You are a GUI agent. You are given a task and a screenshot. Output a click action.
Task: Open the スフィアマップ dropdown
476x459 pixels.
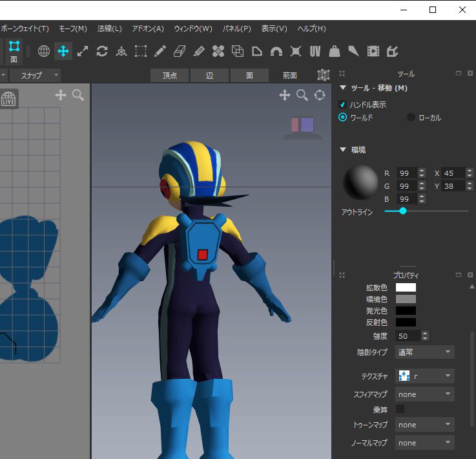pyautogui.click(x=426, y=394)
